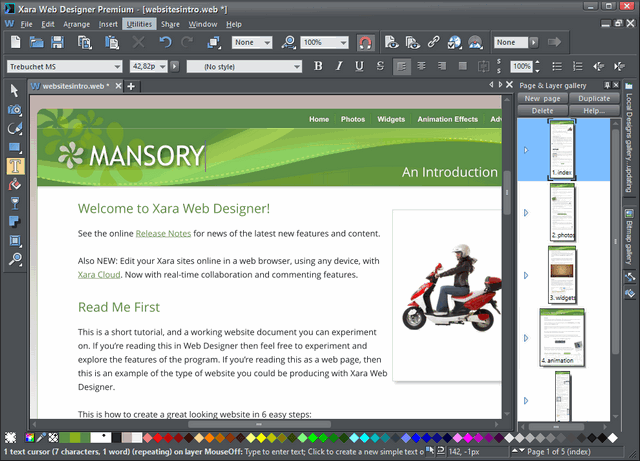This screenshot has width=640, height=461.
Task: Select the Selector arrow tool
Action: [x=14, y=91]
